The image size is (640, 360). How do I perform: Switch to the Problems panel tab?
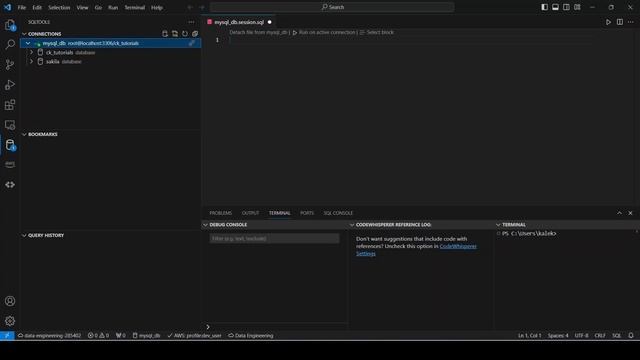point(220,213)
